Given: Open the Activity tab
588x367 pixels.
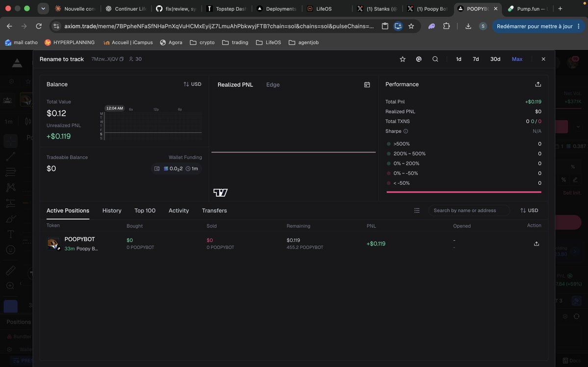Looking at the screenshot, I should 179,210.
